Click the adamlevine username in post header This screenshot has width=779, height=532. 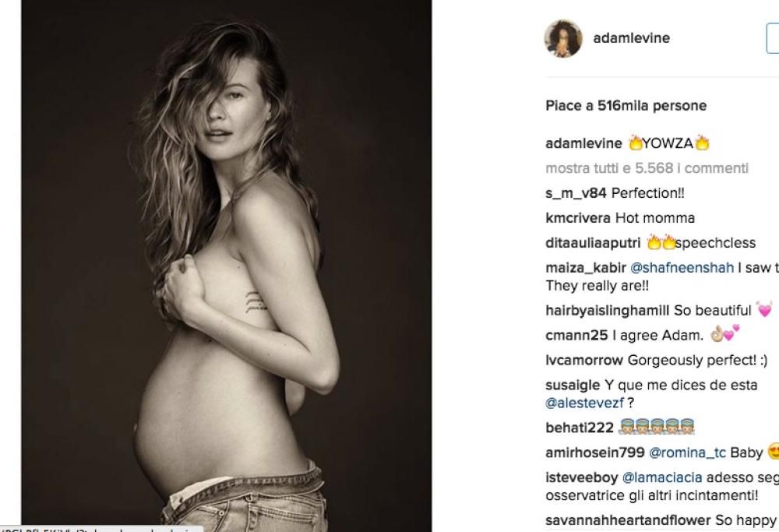coord(632,37)
